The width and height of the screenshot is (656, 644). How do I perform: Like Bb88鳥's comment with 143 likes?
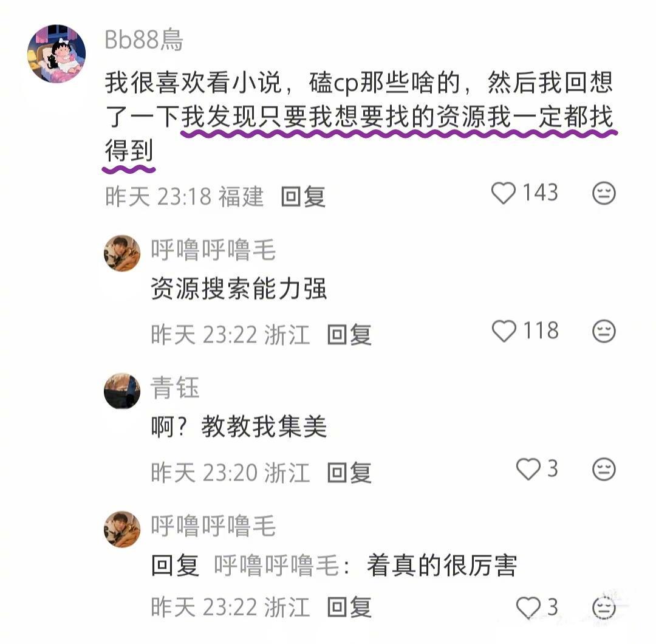pyautogui.click(x=504, y=193)
